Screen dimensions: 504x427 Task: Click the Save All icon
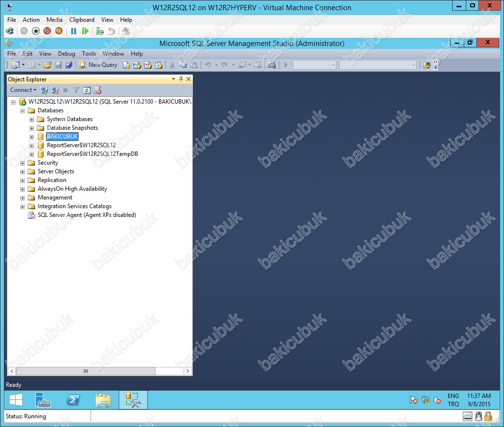click(69, 65)
